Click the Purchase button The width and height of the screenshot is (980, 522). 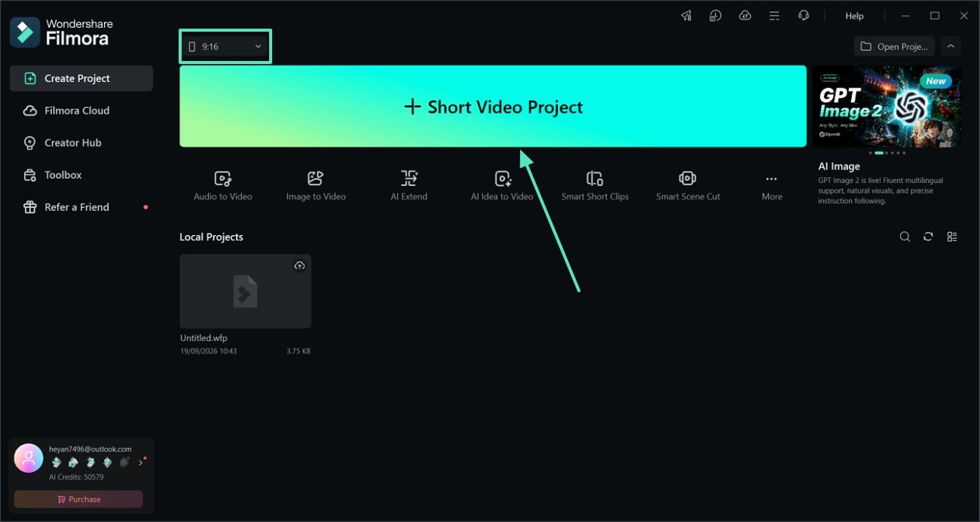coord(78,499)
